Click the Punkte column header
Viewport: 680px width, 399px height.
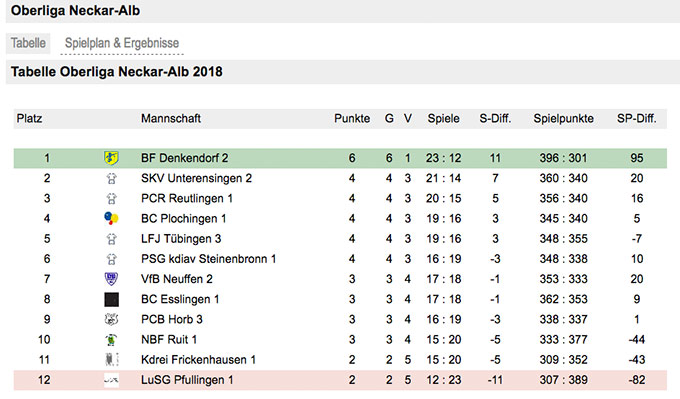point(352,118)
